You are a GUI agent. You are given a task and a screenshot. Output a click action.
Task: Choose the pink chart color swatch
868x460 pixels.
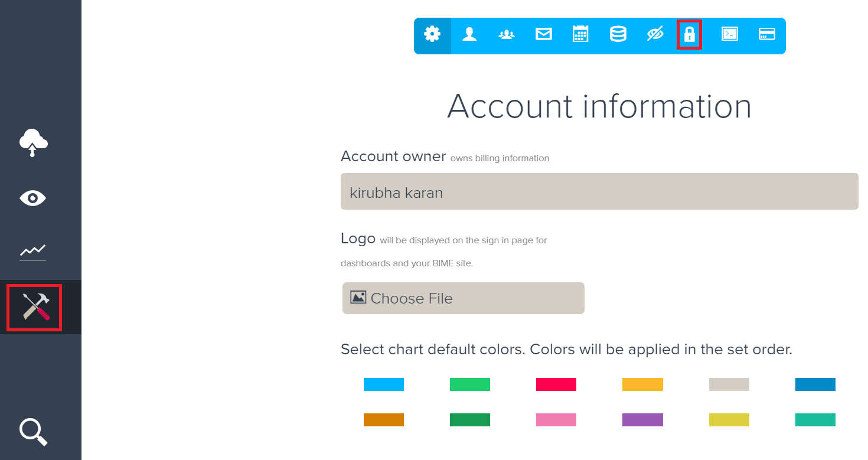(x=556, y=420)
